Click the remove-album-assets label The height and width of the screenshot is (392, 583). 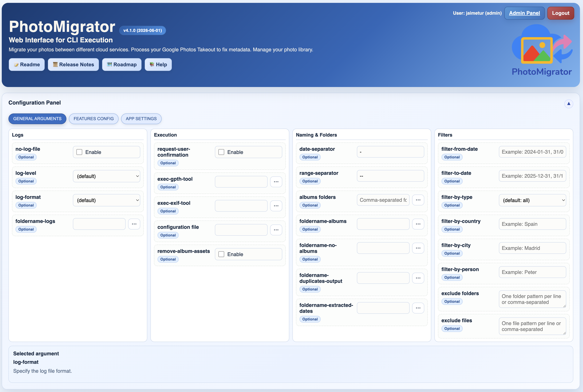[183, 251]
